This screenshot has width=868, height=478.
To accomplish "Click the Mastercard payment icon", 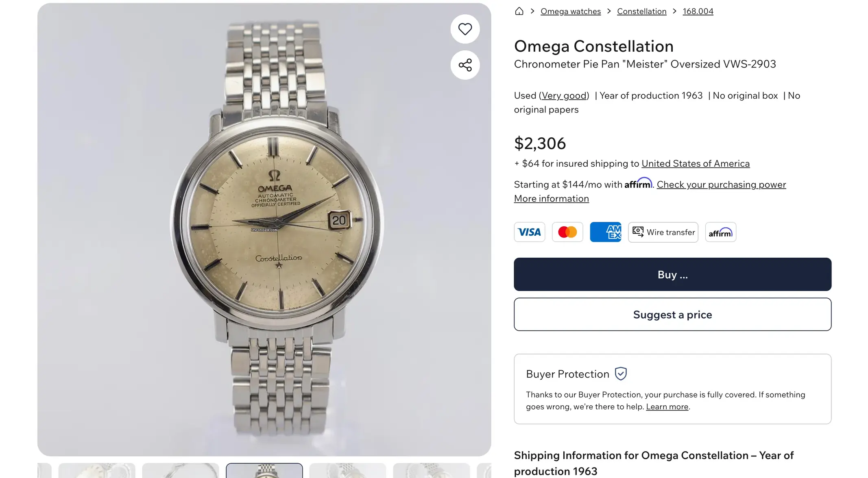I will point(567,232).
